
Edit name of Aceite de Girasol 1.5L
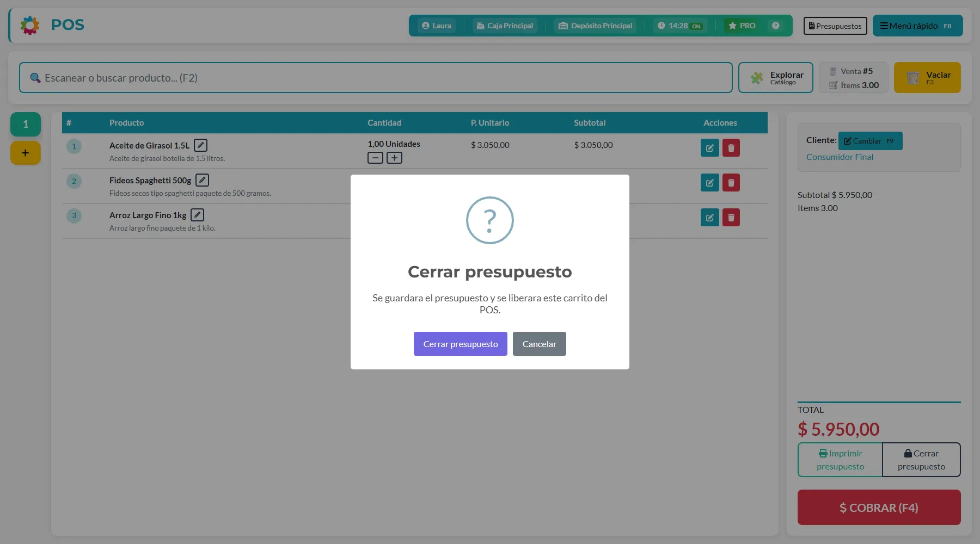[200, 145]
